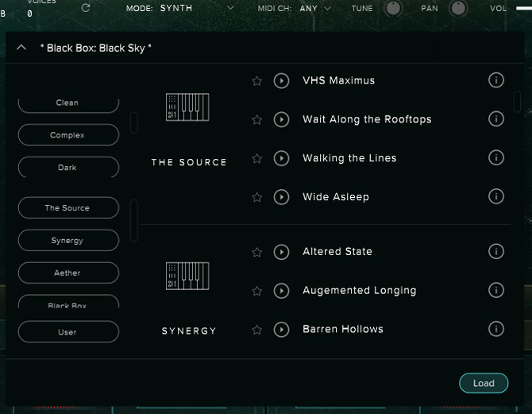Preview the VHS Maximus preset
This screenshot has width=532, height=414.
click(281, 80)
